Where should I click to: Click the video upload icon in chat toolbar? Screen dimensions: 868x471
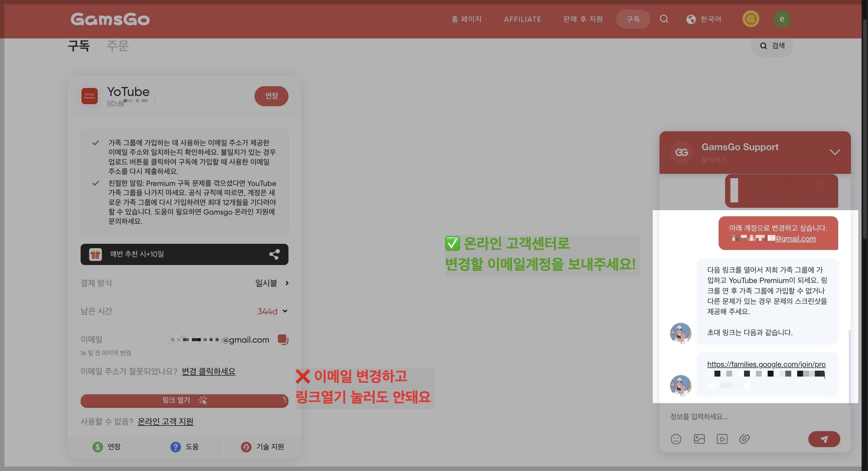click(x=722, y=439)
